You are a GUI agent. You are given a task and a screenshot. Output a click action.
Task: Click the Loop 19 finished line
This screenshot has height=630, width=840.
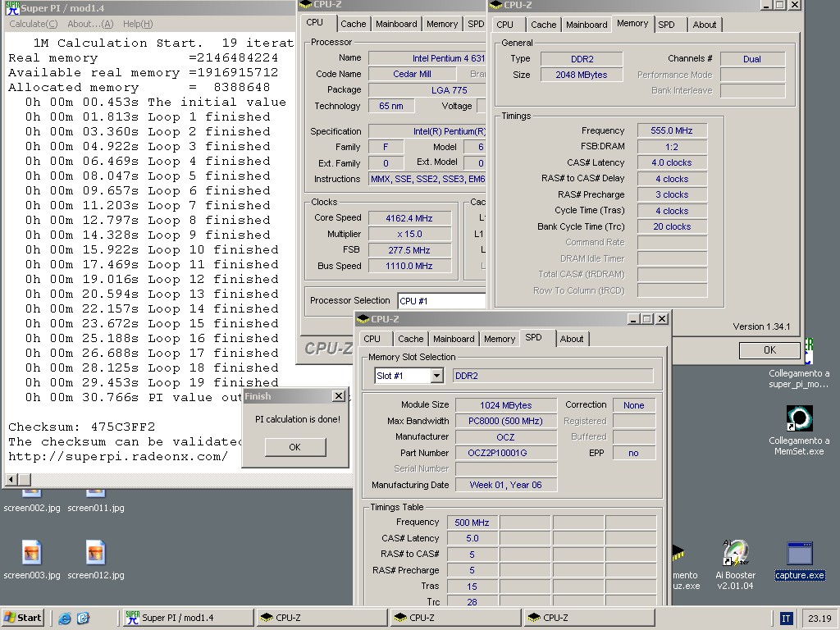click(152, 382)
